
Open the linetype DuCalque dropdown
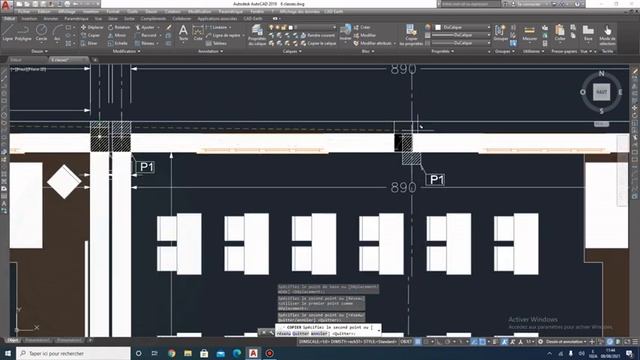461,43
